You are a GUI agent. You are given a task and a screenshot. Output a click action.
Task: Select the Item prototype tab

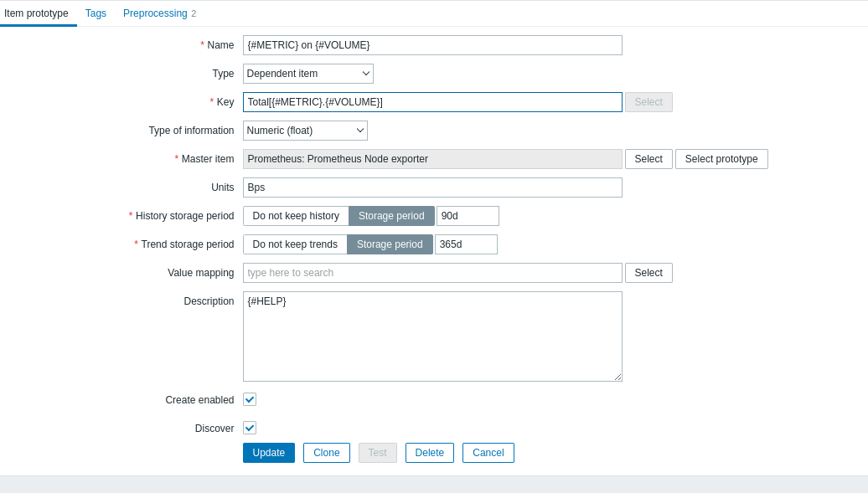[x=38, y=13]
